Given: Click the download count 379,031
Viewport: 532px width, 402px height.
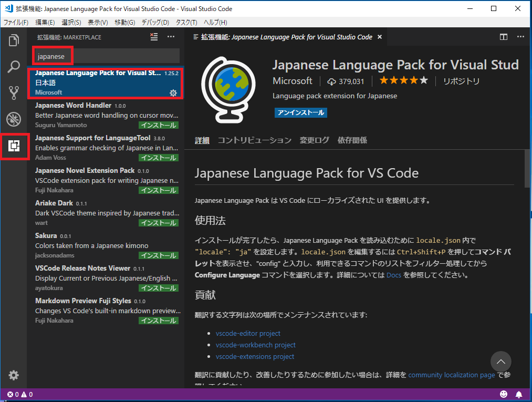Looking at the screenshot, I should (346, 81).
